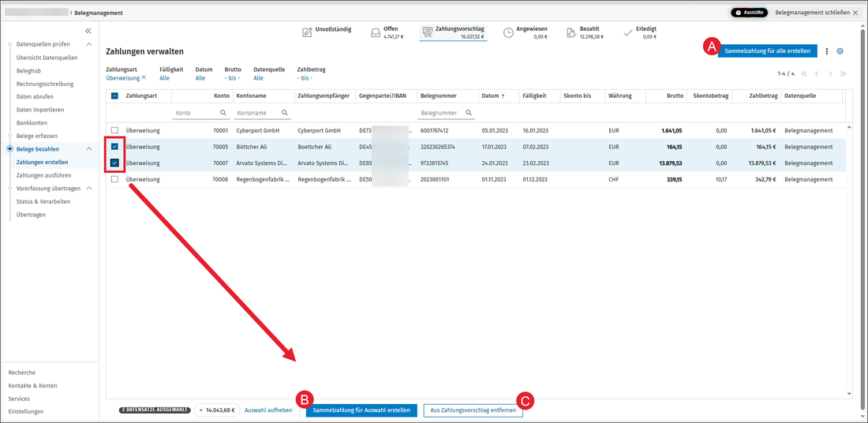The image size is (868, 423).
Task: Open the Fälligkeit filter dropdown
Action: (164, 78)
